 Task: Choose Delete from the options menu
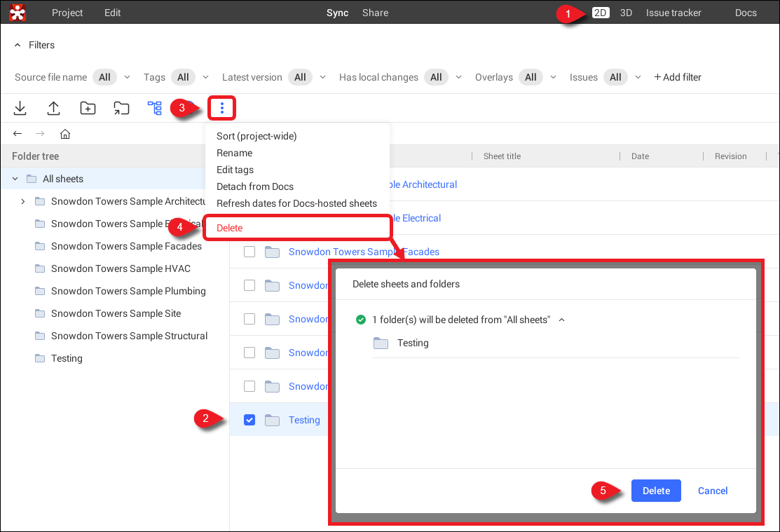(230, 228)
